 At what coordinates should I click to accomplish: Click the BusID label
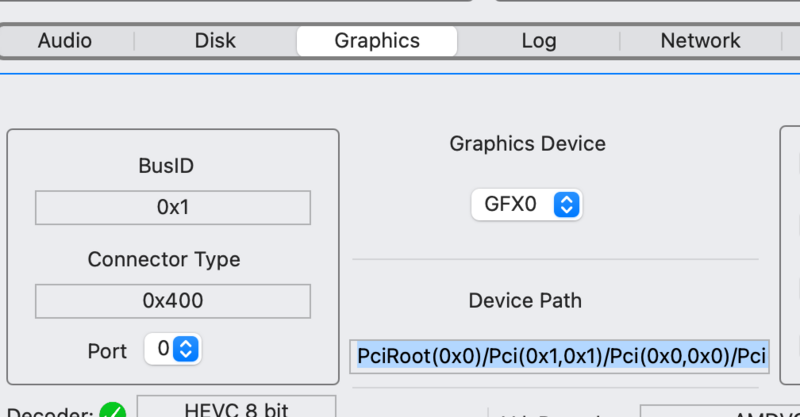point(166,166)
